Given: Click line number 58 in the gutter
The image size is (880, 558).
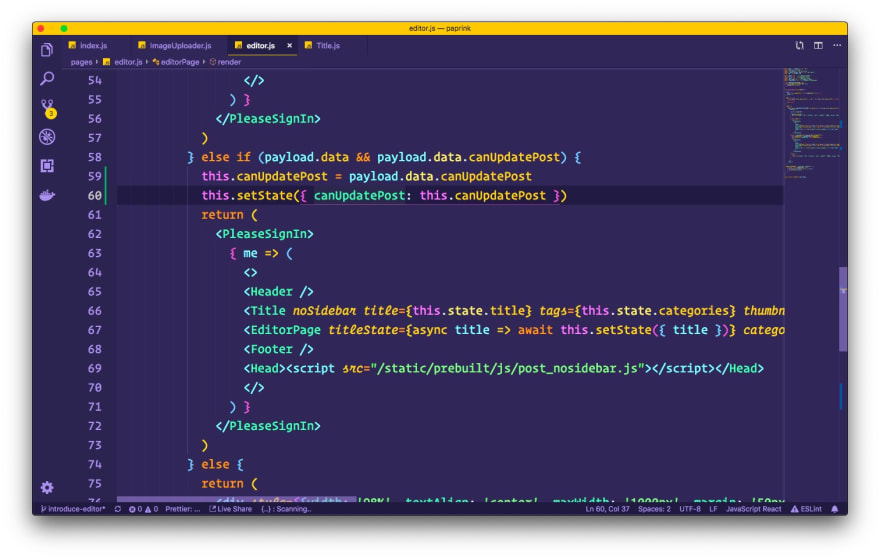Looking at the screenshot, I should coord(94,157).
